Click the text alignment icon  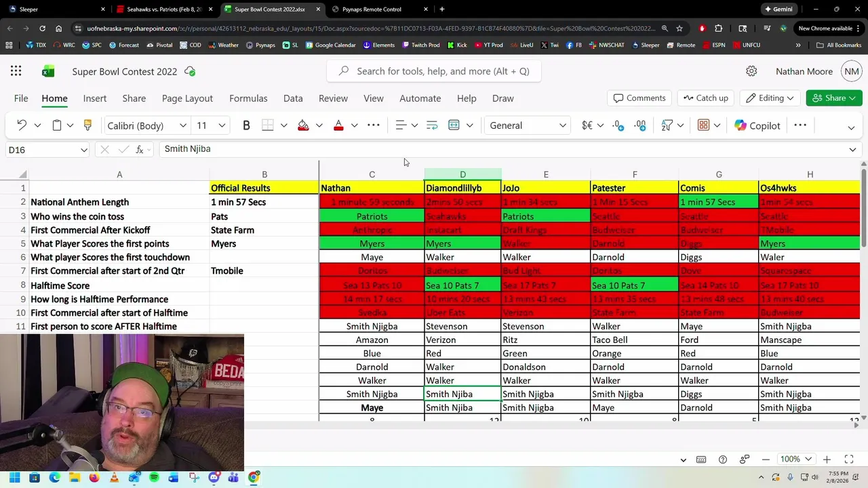401,125
